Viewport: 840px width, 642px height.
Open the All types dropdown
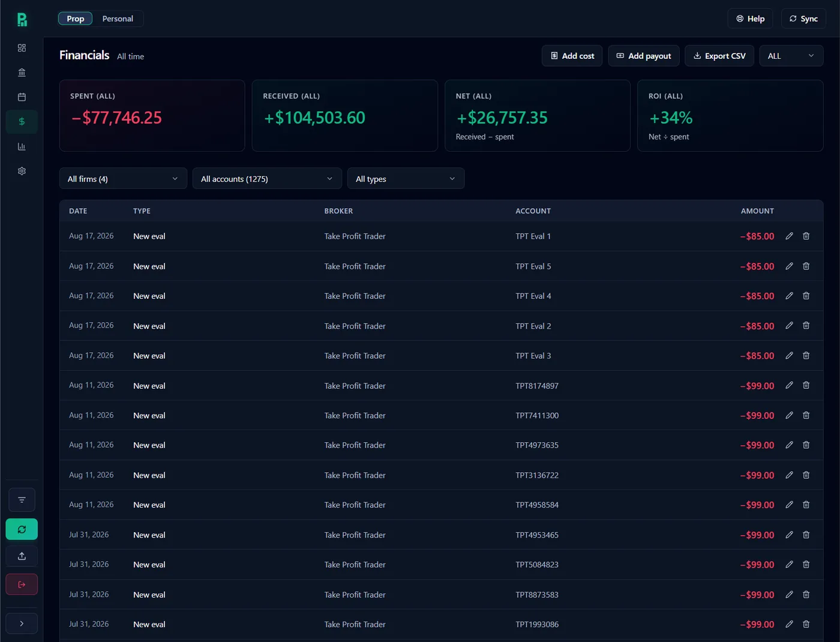click(406, 179)
